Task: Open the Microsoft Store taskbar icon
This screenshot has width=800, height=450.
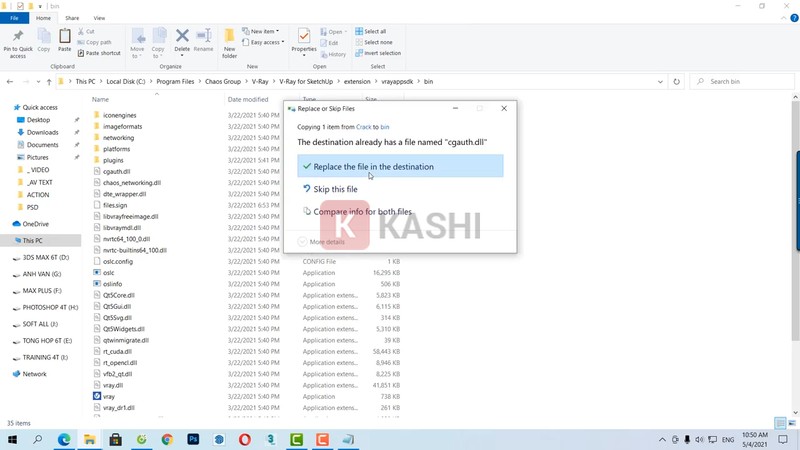Action: (115, 439)
